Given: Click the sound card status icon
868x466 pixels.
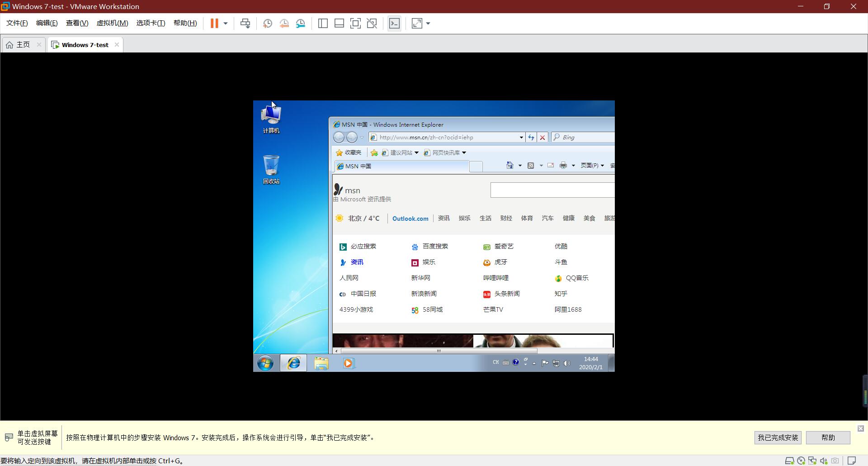Looking at the screenshot, I should [824, 461].
